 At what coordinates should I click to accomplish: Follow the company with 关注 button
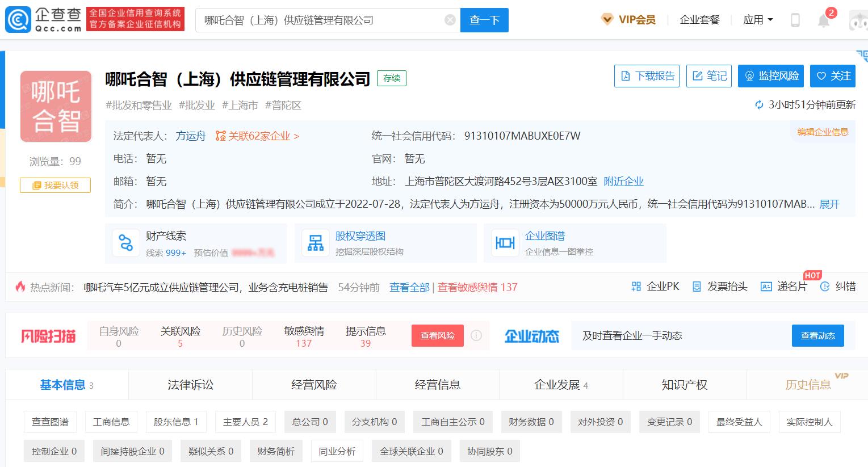[833, 76]
